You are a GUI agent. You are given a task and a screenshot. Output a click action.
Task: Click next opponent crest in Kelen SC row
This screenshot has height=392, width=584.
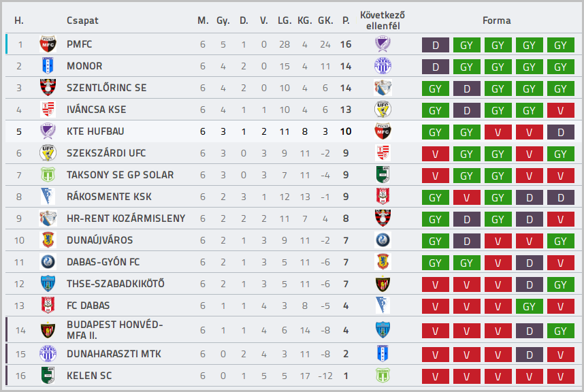[x=383, y=375]
